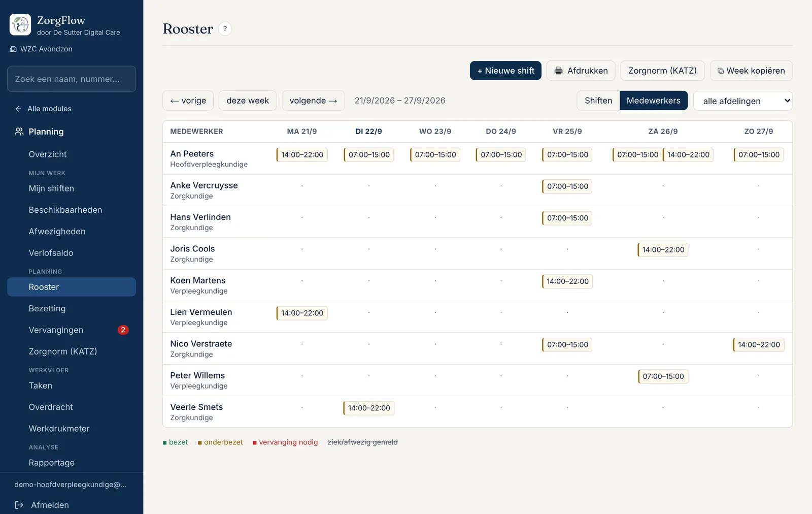The height and width of the screenshot is (514, 812).
Task: Click the ZA 26/9 column header
Action: coord(663,132)
